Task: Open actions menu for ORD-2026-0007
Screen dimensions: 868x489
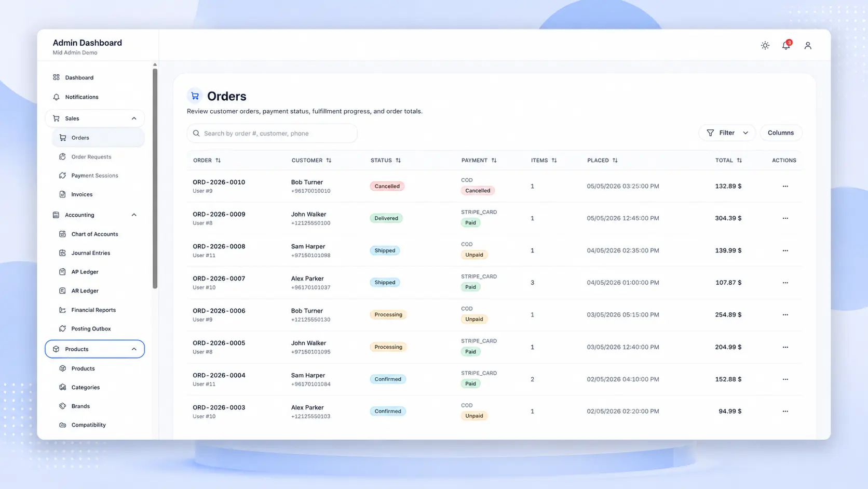Action: click(x=785, y=283)
